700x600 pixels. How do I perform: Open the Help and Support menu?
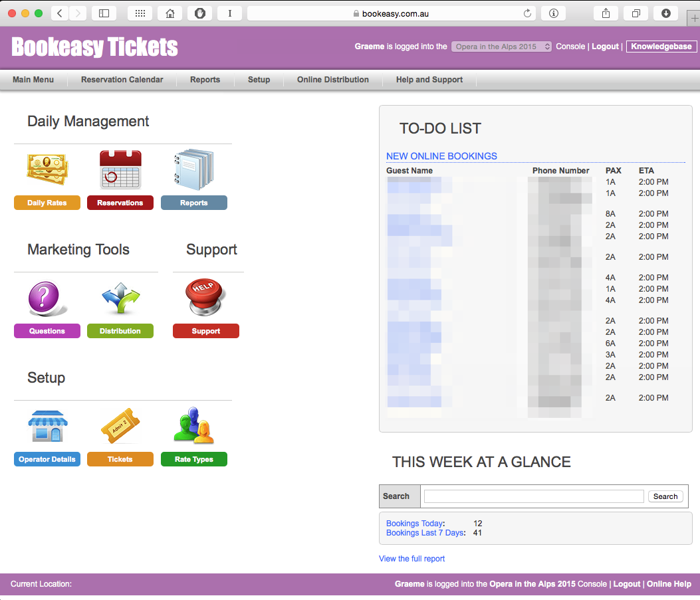(x=429, y=80)
